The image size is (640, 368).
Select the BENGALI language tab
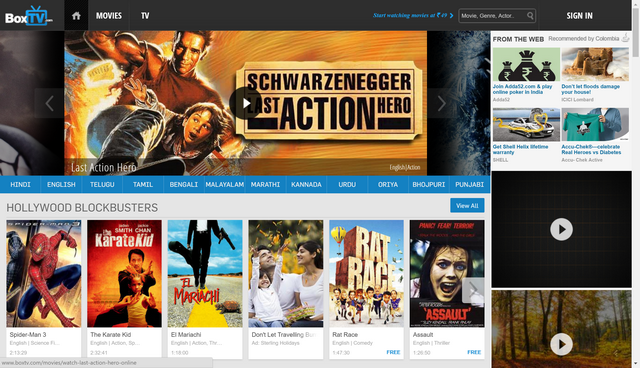coord(184,184)
